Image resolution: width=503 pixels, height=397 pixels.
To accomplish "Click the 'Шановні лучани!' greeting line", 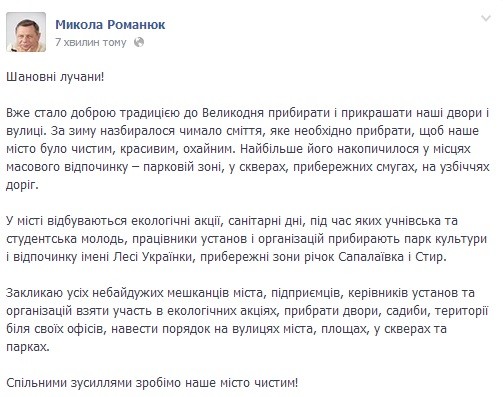I will [55, 77].
